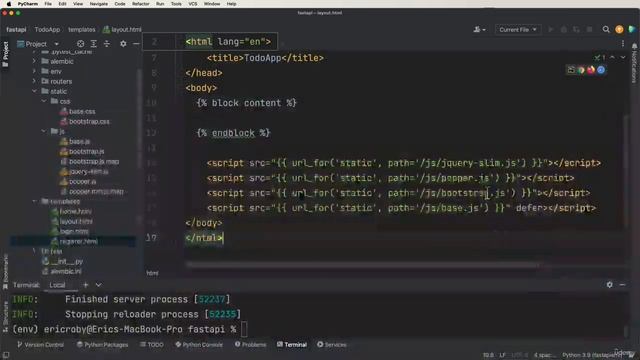Toggle Project stripe button on left edge
The height and width of the screenshot is (360, 640).
(x=5, y=54)
